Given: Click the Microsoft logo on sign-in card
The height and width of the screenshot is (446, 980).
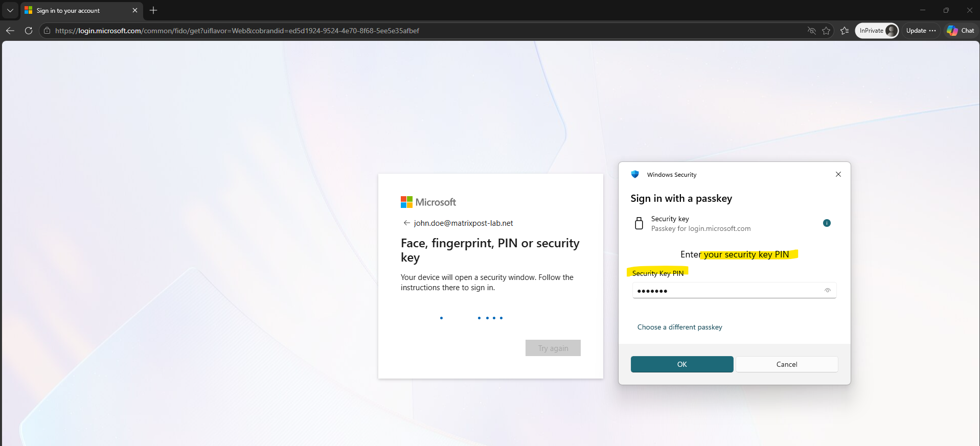Looking at the screenshot, I should pyautogui.click(x=428, y=202).
